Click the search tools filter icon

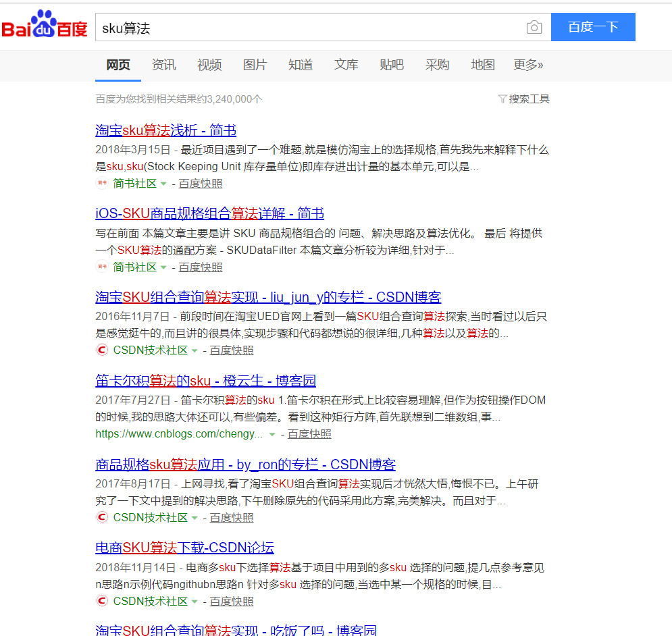pyautogui.click(x=502, y=99)
